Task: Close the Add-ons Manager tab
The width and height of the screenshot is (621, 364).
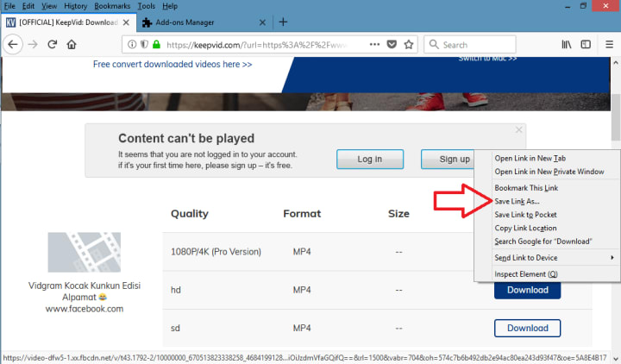Action: coord(262,22)
